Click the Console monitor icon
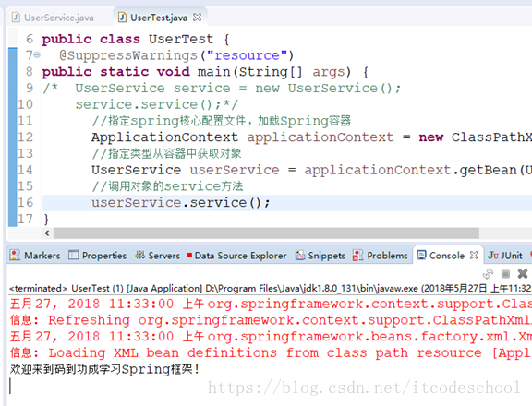 pos(421,255)
